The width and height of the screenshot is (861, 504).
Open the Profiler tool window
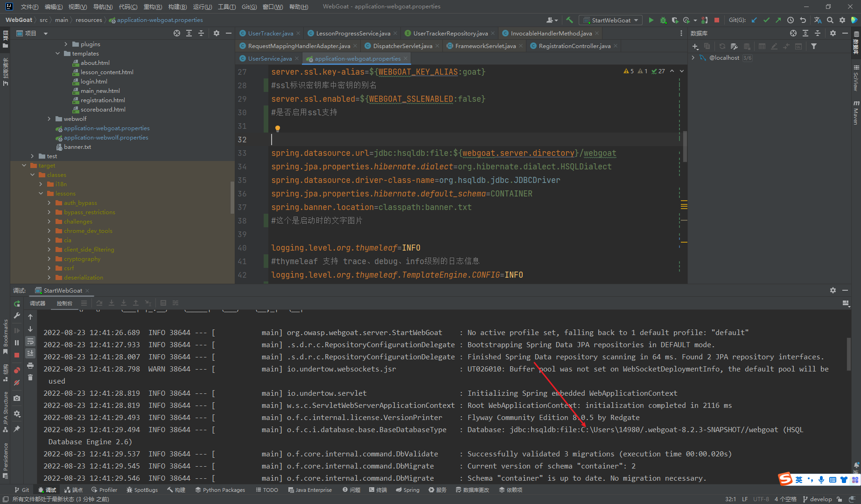click(105, 490)
